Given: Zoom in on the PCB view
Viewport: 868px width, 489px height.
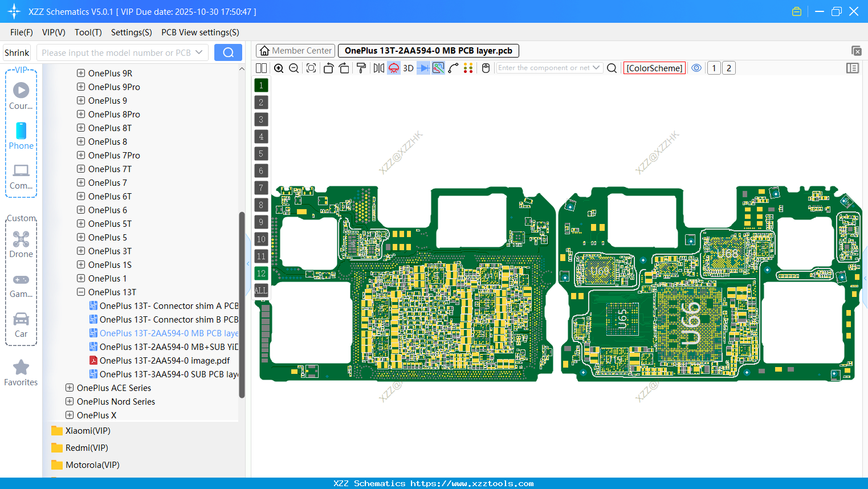Looking at the screenshot, I should 279,68.
